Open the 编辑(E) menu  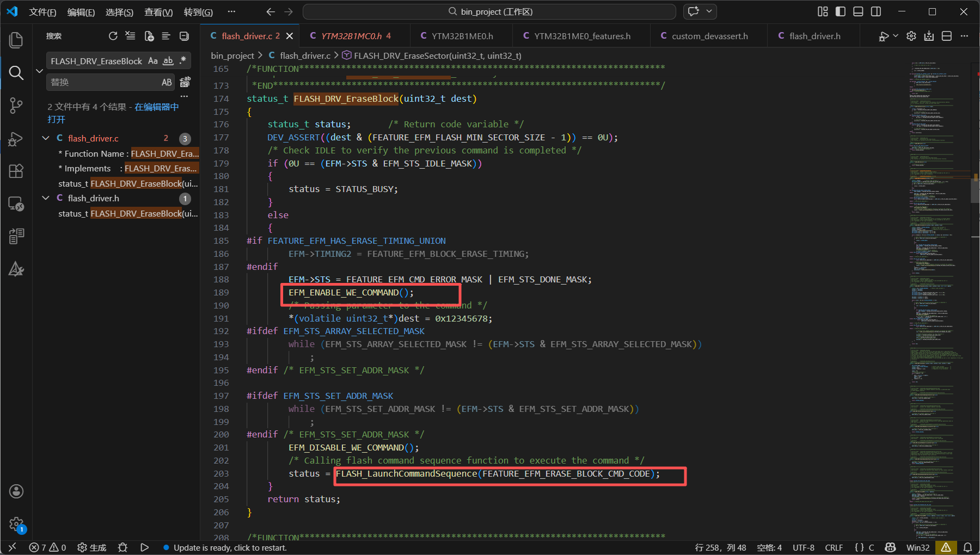81,12
